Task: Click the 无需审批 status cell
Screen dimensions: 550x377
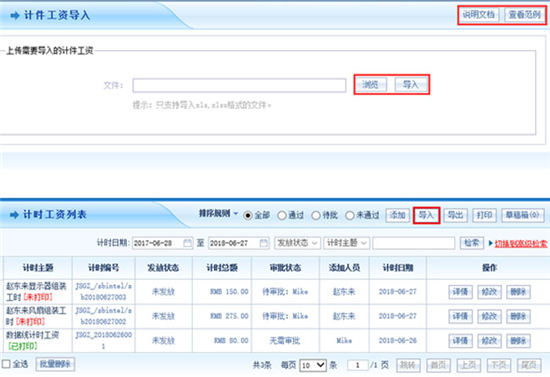Action: click(285, 341)
